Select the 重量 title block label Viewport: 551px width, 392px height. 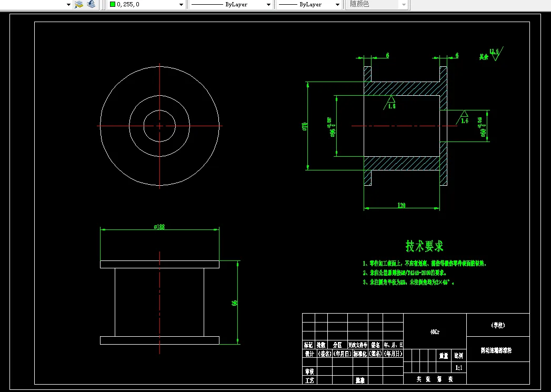444,356
